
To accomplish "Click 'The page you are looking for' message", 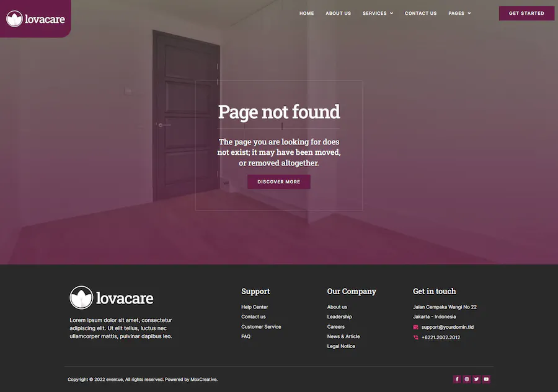I will 279,152.
